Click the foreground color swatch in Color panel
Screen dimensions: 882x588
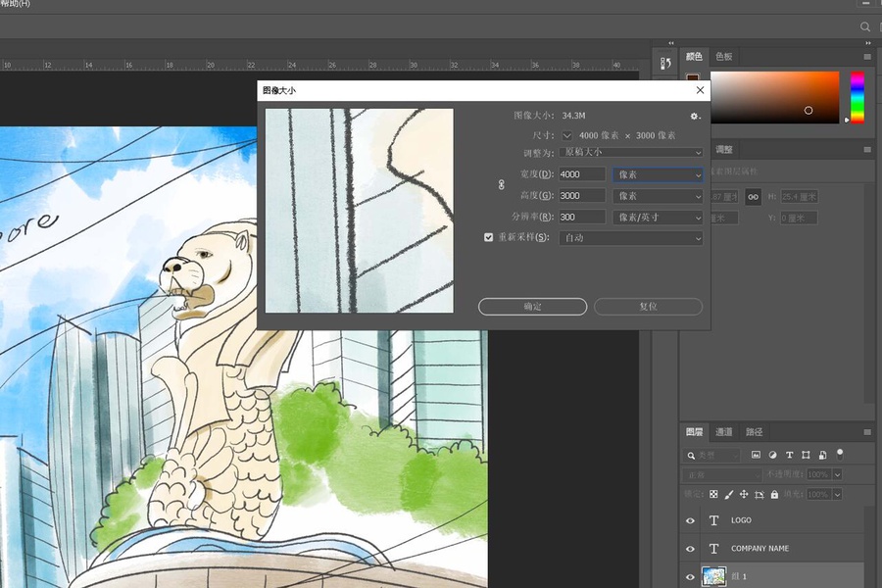pyautogui.click(x=693, y=77)
